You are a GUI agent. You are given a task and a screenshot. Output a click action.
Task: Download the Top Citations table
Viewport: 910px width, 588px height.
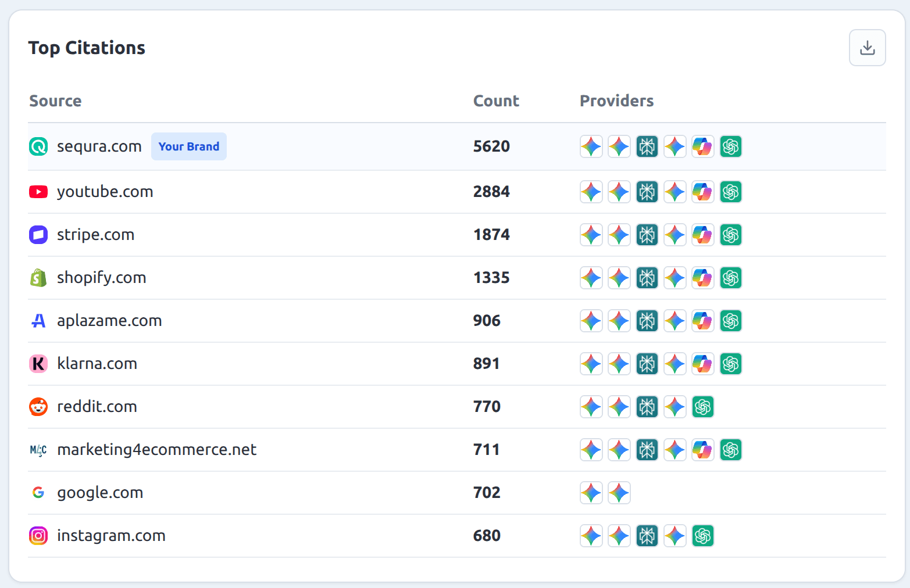867,48
